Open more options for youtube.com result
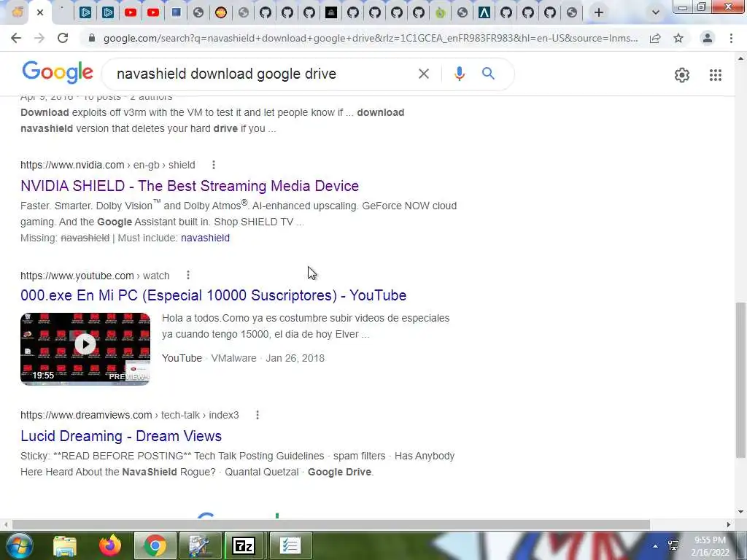The width and height of the screenshot is (747, 560). (188, 275)
